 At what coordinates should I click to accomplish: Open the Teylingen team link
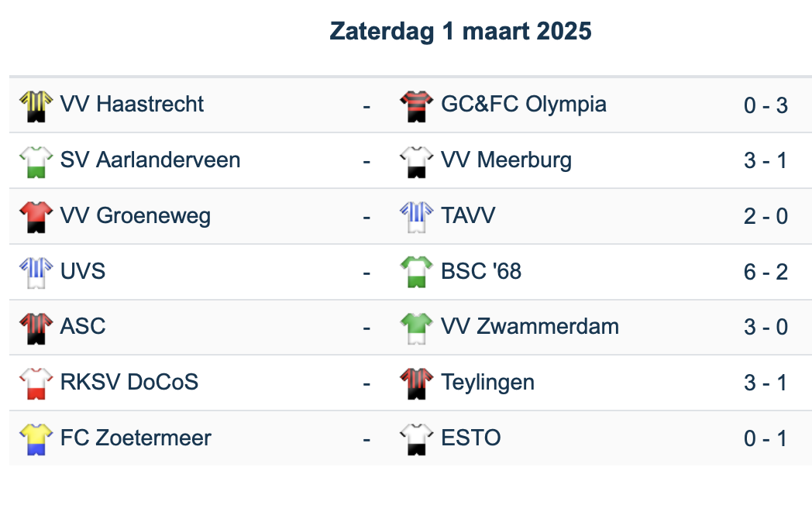click(487, 383)
